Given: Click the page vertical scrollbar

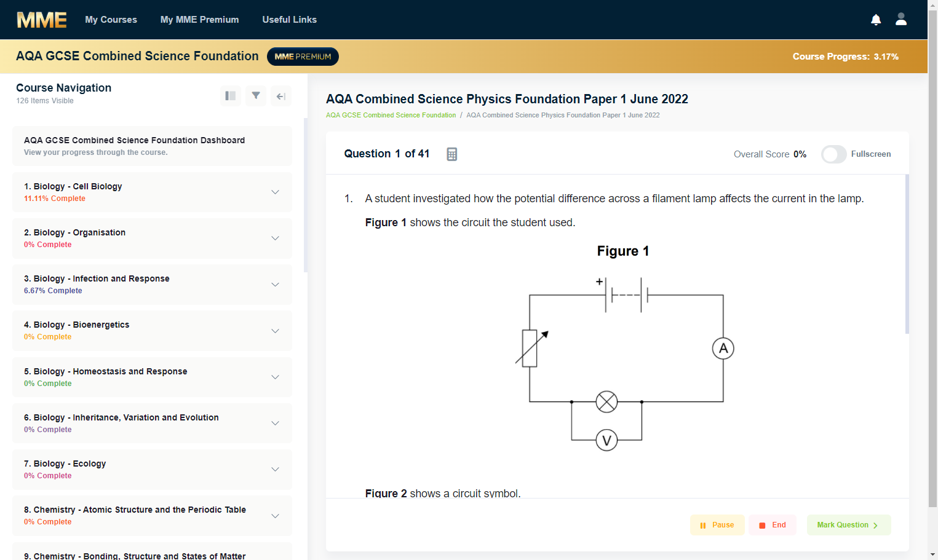Looking at the screenshot, I should pyautogui.click(x=932, y=258).
